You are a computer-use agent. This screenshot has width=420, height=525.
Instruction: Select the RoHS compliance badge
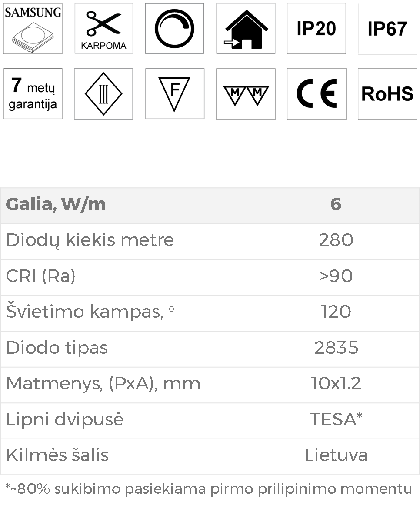[x=387, y=93]
